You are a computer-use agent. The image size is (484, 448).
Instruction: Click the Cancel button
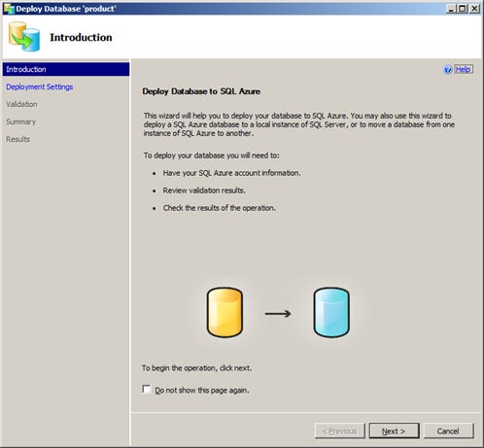(448, 431)
